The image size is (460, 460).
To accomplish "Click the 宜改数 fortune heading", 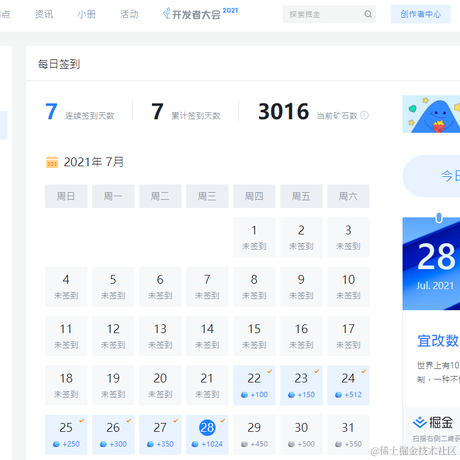I will [x=438, y=341].
